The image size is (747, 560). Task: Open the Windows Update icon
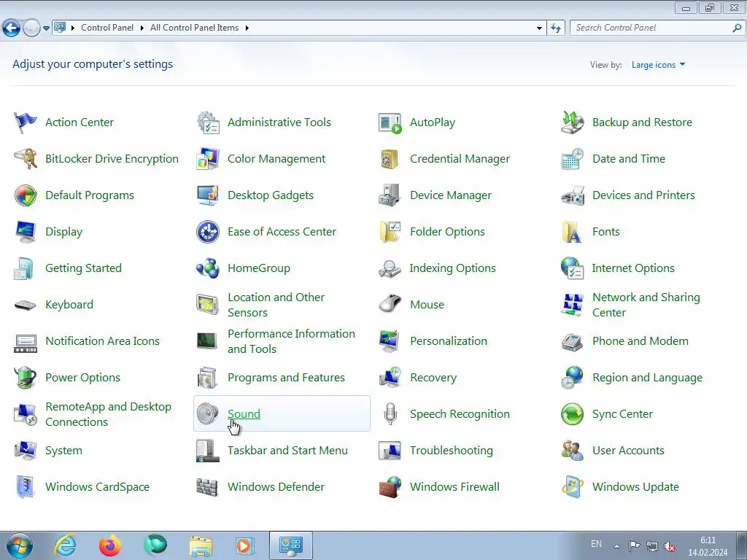pos(572,487)
